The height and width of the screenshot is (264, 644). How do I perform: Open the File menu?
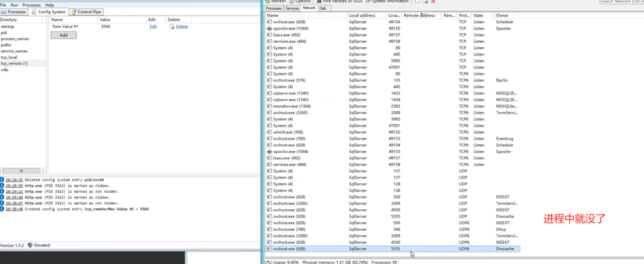coord(3,5)
